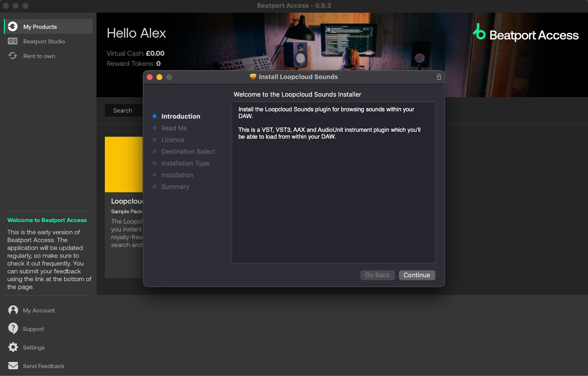Click the Rent to own refresh icon
588x376 pixels.
[x=13, y=56]
